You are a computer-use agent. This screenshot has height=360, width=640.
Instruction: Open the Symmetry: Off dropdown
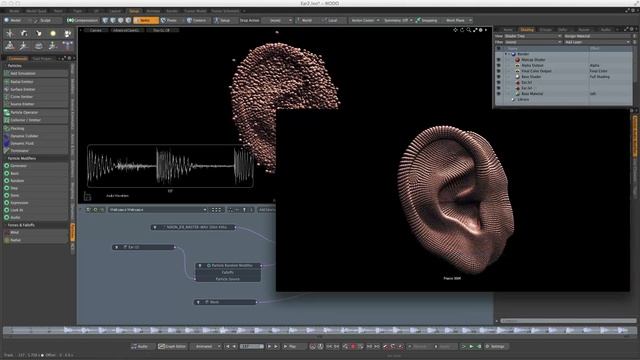[x=398, y=20]
